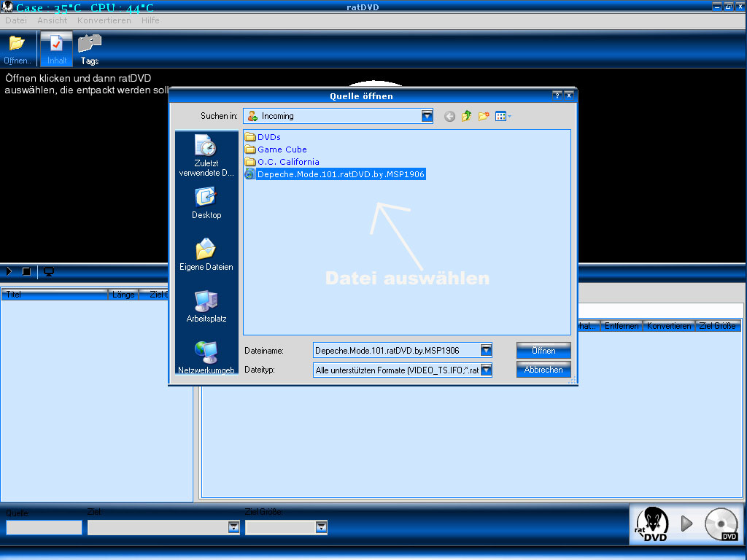Click the rat icon in the title bar

(x=7, y=7)
